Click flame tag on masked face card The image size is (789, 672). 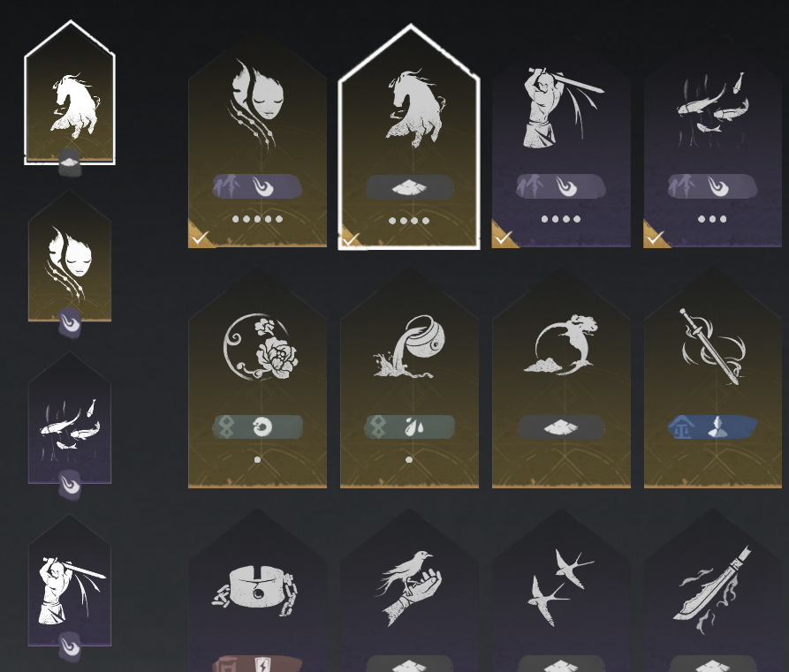pyautogui.click(x=262, y=186)
